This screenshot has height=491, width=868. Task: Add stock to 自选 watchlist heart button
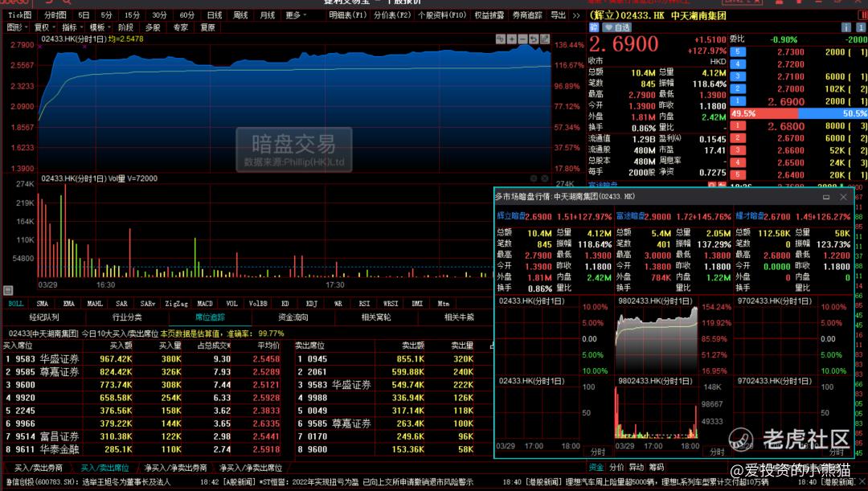coord(617,27)
